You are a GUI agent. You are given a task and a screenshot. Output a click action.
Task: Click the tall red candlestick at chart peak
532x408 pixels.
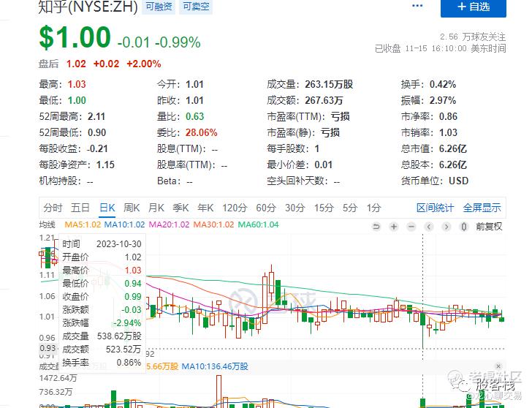tap(271, 282)
